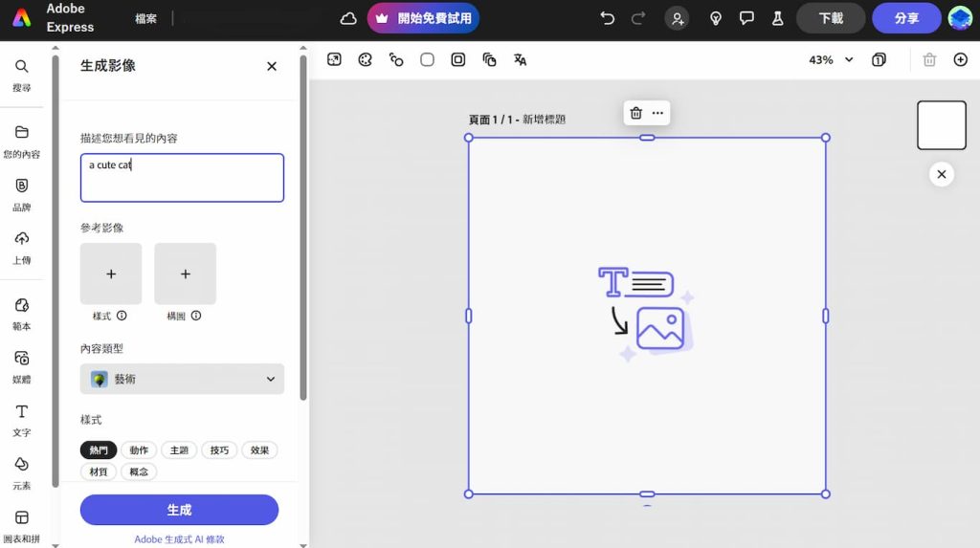Open the user profile avatar
The image size is (980, 548).
click(x=960, y=18)
